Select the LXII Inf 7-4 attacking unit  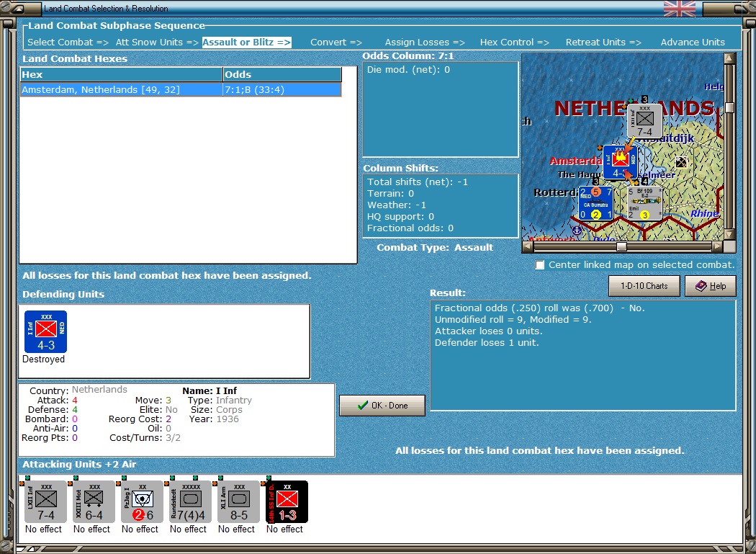[46, 501]
